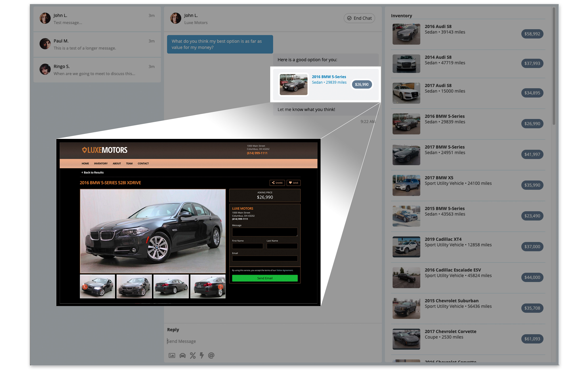This screenshot has width=588, height=374.
Task: Select the 2017 BMW 5-Series inventory title
Action: point(444,147)
